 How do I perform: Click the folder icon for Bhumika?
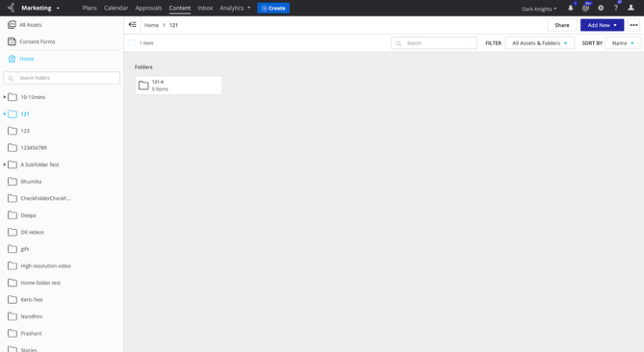13,182
